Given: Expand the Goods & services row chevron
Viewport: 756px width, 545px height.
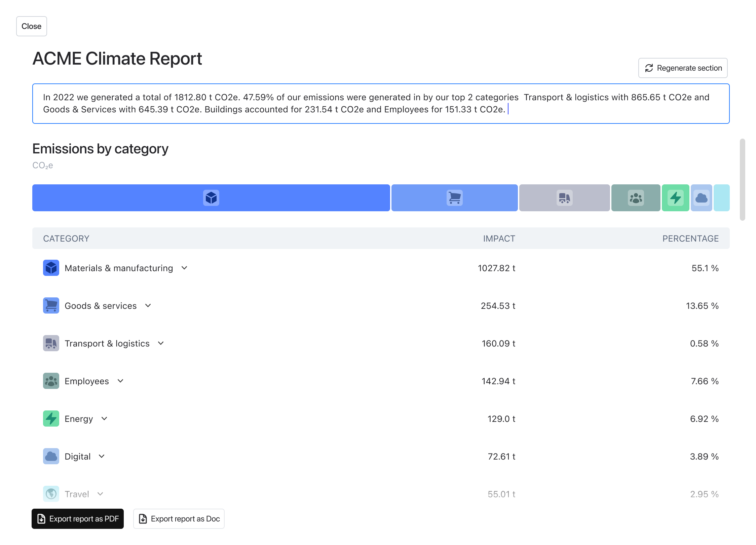Looking at the screenshot, I should [x=148, y=306].
